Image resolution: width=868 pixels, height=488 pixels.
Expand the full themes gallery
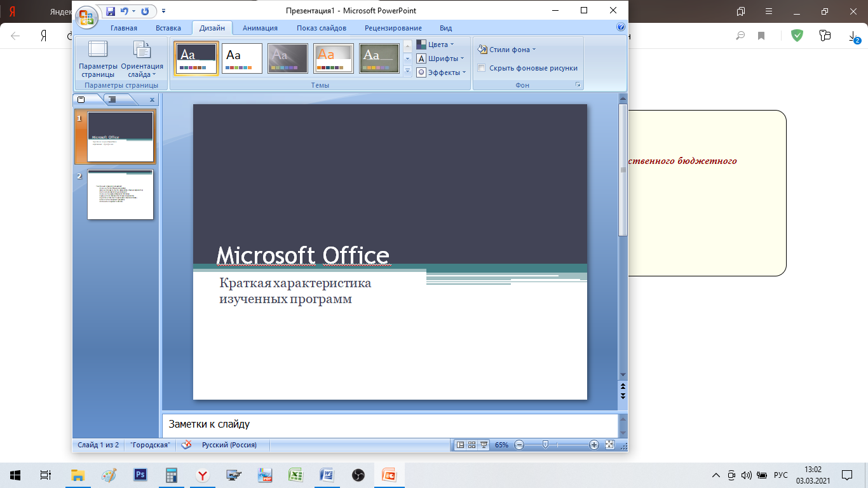pyautogui.click(x=408, y=71)
